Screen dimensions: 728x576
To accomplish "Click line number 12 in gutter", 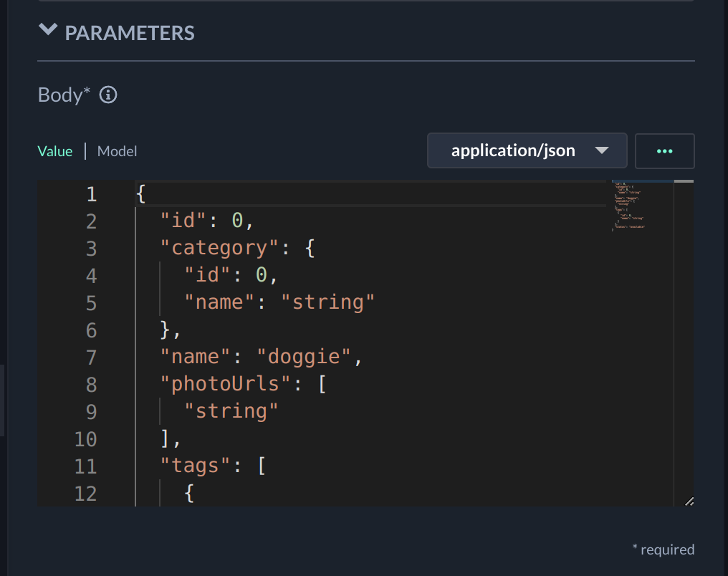I will (x=85, y=493).
